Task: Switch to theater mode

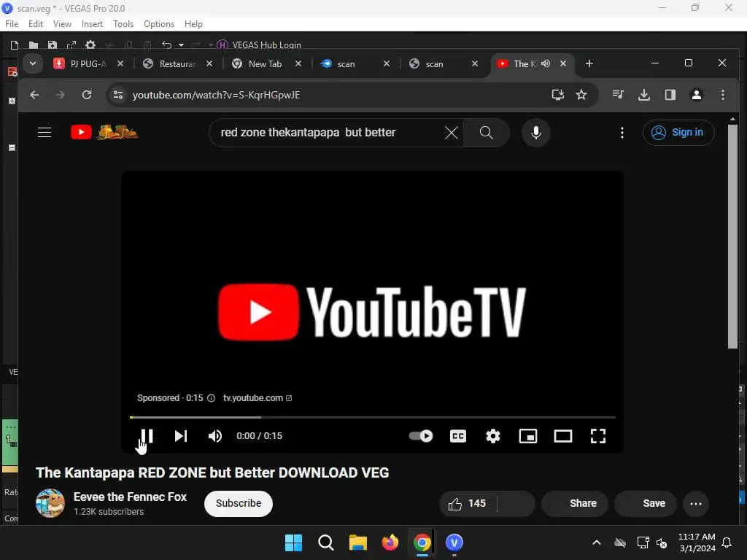Action: pyautogui.click(x=562, y=436)
